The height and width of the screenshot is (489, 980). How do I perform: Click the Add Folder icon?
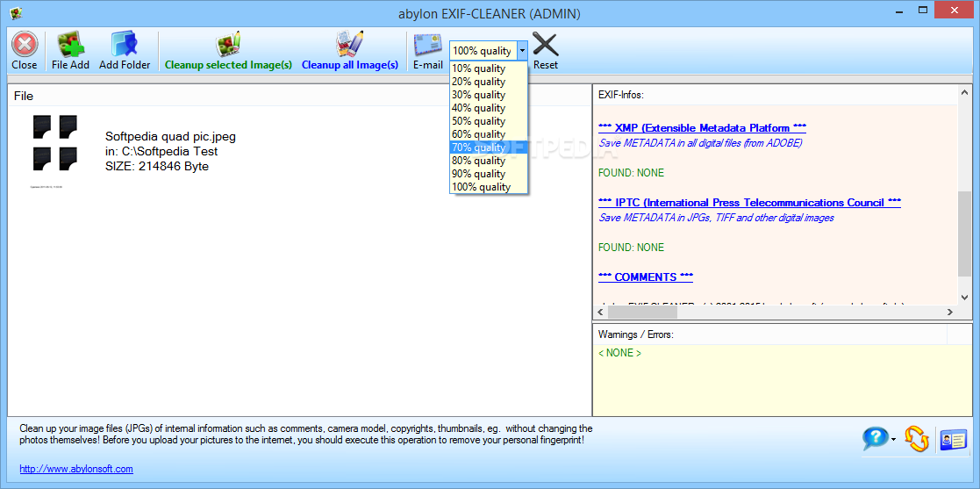pyautogui.click(x=125, y=45)
